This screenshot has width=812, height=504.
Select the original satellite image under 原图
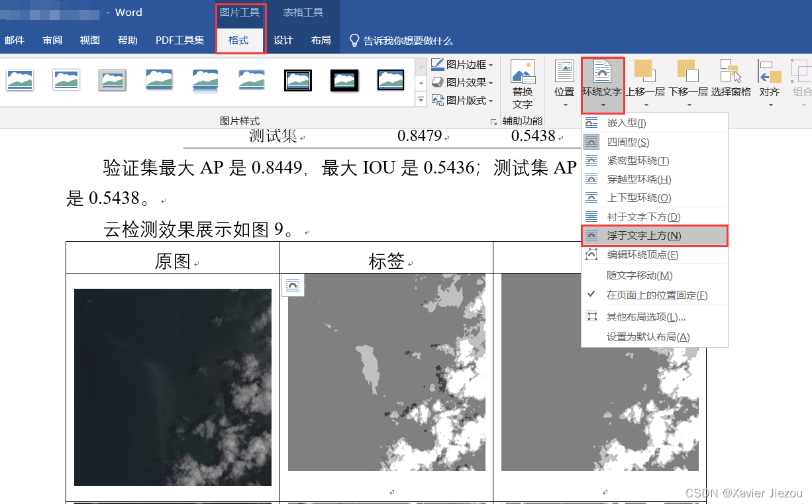pos(173,387)
